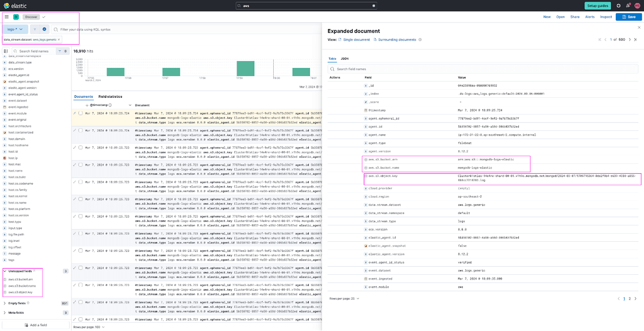The width and height of the screenshot is (644, 331).
Task: Click the Add a field button
Action: click(35, 325)
